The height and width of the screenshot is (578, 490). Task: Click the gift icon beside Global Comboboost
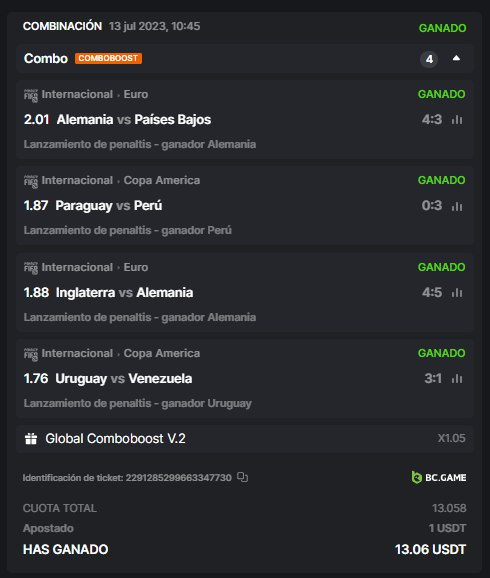tap(31, 439)
